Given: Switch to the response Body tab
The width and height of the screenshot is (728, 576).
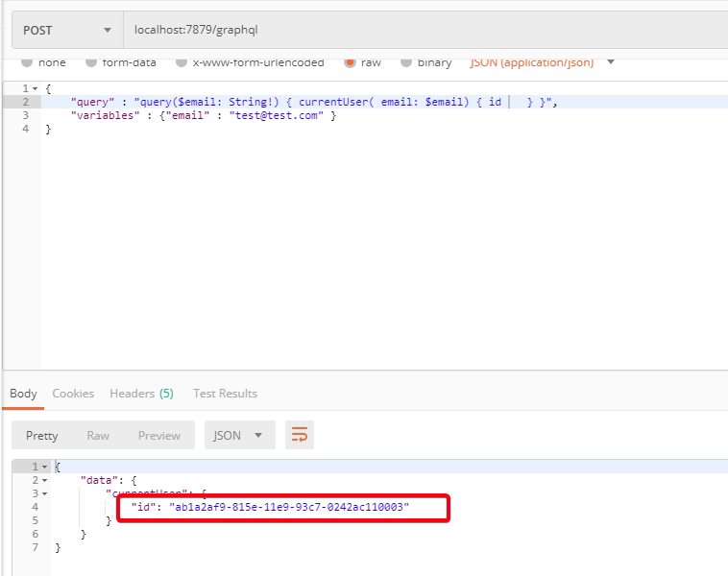Looking at the screenshot, I should (23, 393).
